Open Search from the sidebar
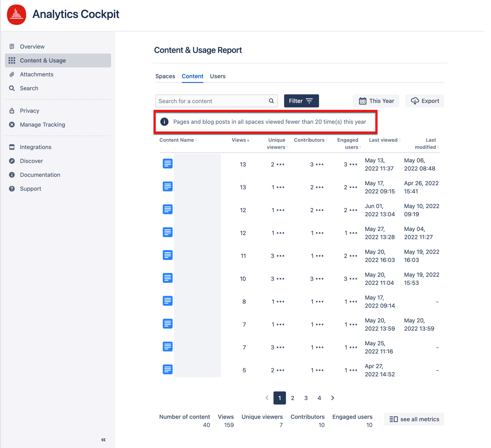The height and width of the screenshot is (448, 491). click(x=12, y=88)
